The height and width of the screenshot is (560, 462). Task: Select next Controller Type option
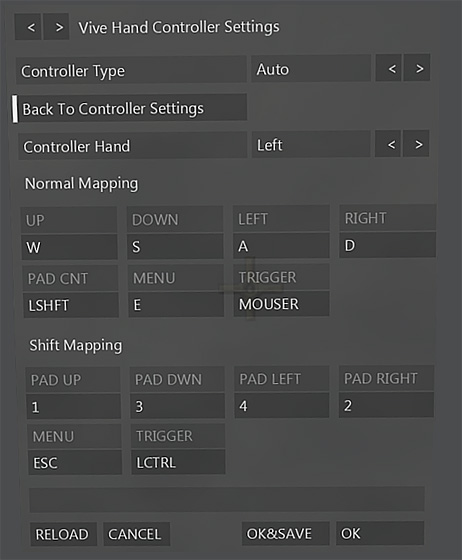[x=417, y=68]
